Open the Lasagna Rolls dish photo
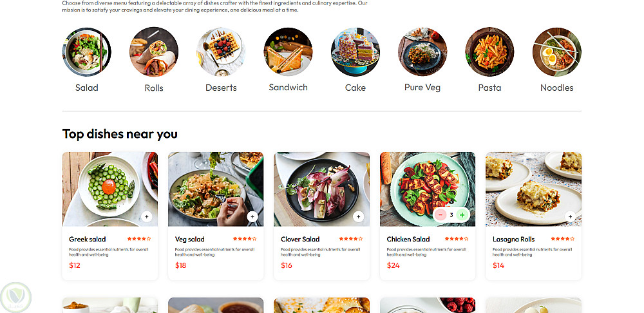Screen dimensions: 644x313 tap(533, 187)
